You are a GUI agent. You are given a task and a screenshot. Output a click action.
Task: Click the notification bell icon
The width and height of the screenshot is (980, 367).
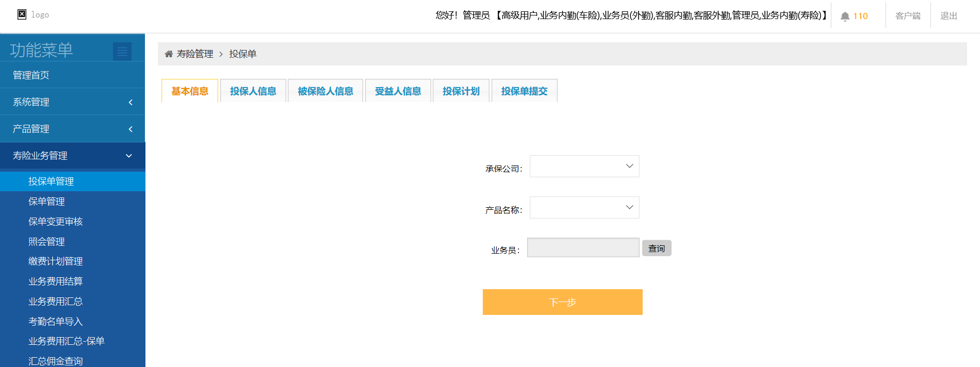(845, 16)
